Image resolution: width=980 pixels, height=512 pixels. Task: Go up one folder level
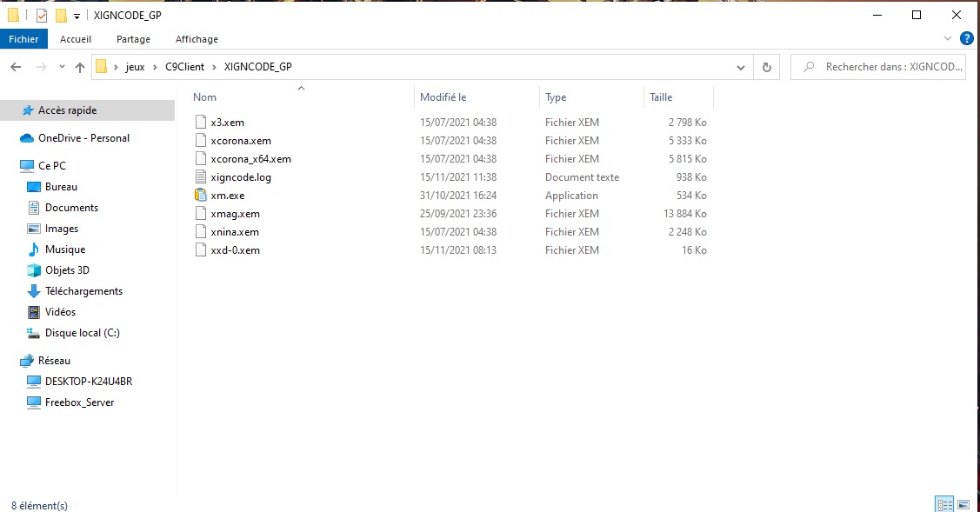click(x=80, y=67)
